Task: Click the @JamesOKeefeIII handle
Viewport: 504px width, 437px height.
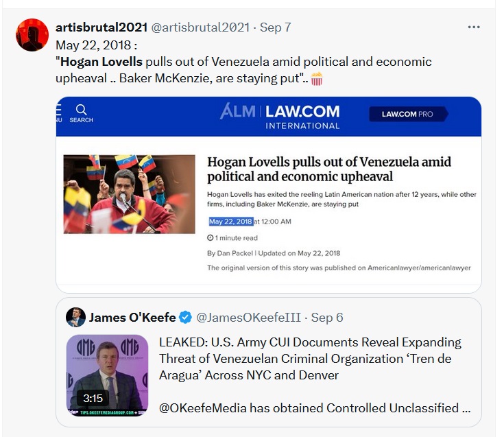Action: pyautogui.click(x=248, y=318)
